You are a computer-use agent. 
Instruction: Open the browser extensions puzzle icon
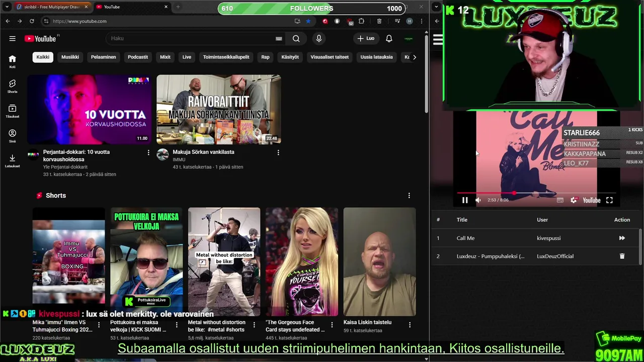click(361, 21)
